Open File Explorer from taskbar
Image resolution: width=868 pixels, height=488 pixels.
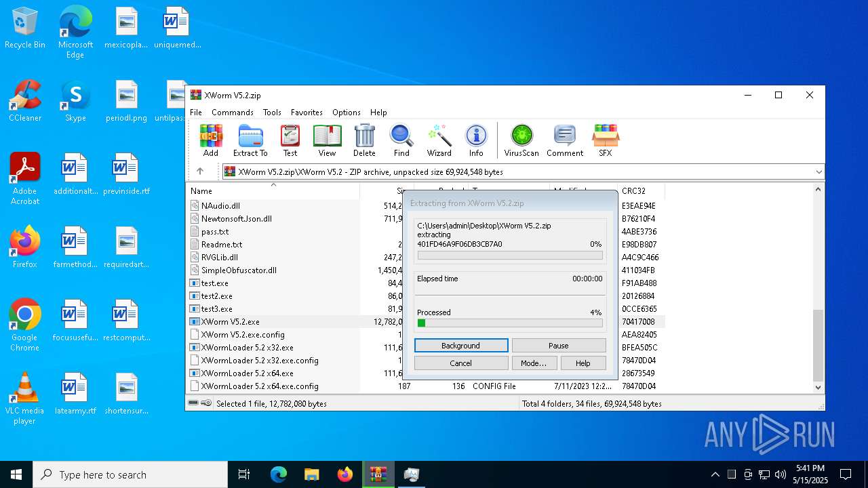coord(311,474)
